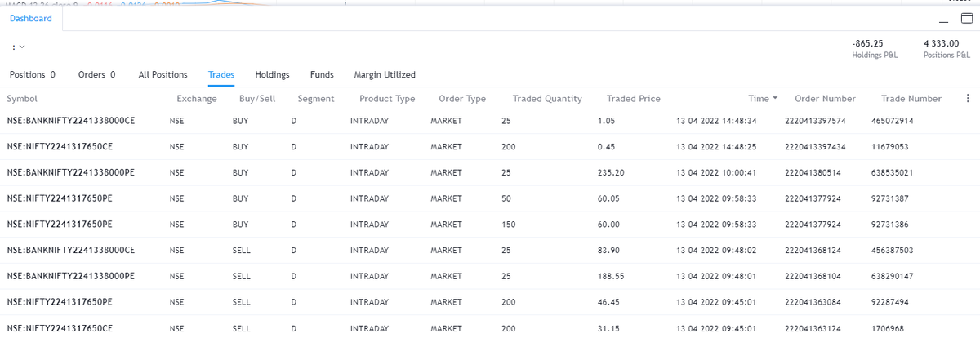Click order number 222041363124
This screenshot has width=980, height=347.
[812, 327]
